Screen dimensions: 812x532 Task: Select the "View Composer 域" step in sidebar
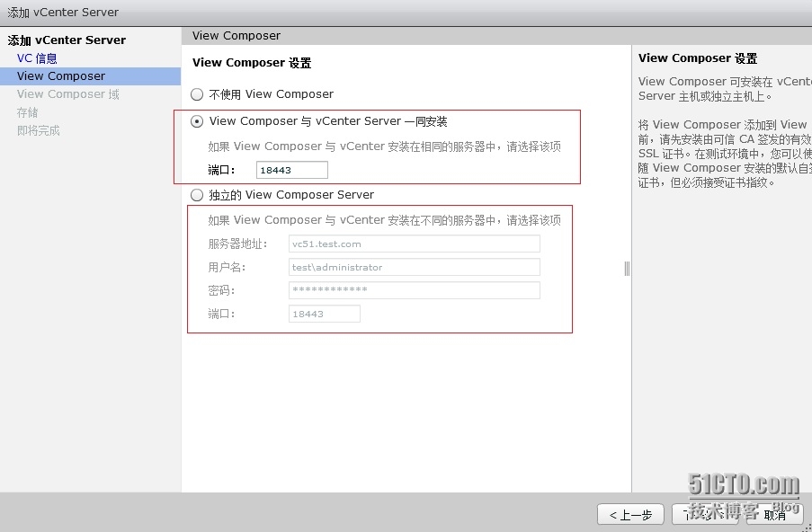tap(67, 94)
